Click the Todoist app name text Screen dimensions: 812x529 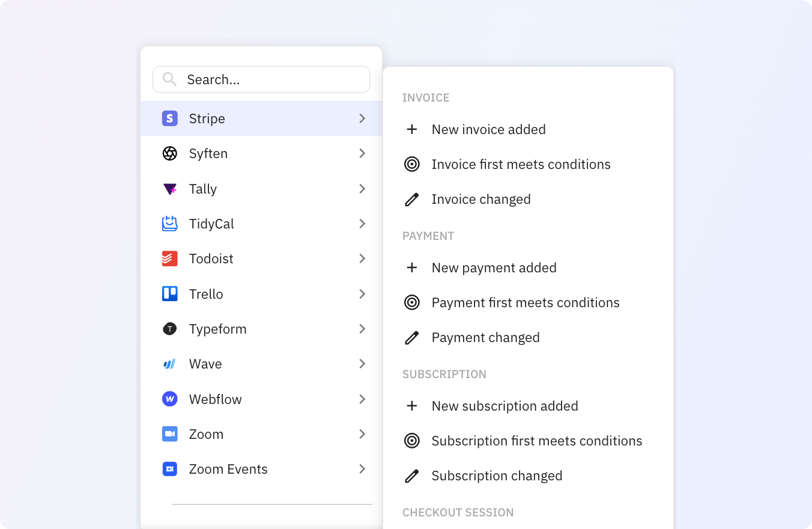tap(211, 258)
